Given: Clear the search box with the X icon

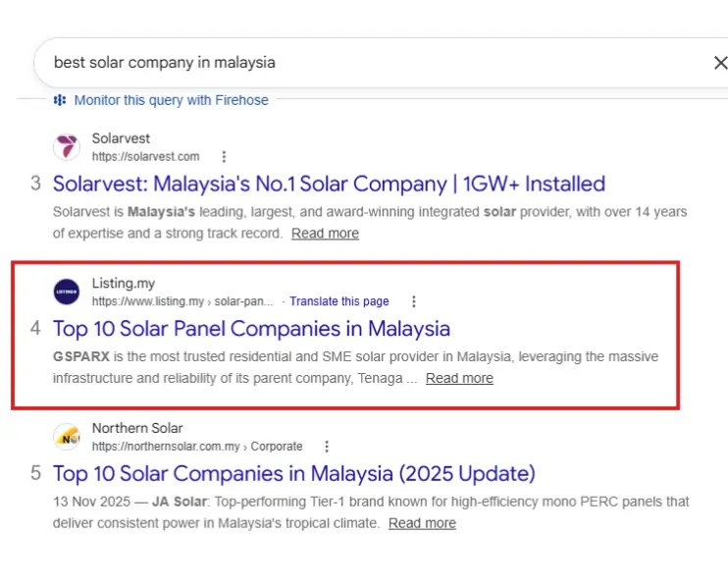Looking at the screenshot, I should point(720,63).
